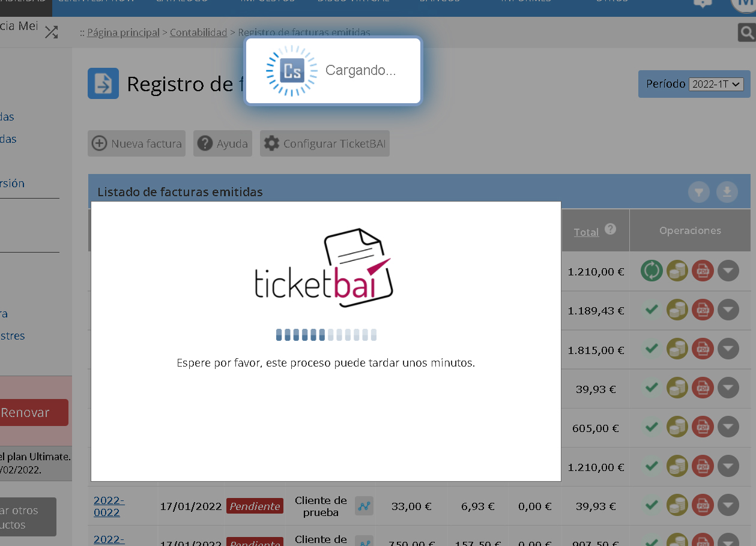Go to Contabilidad in the breadcrumb
Viewport: 756px width, 546px height.
pyautogui.click(x=198, y=32)
